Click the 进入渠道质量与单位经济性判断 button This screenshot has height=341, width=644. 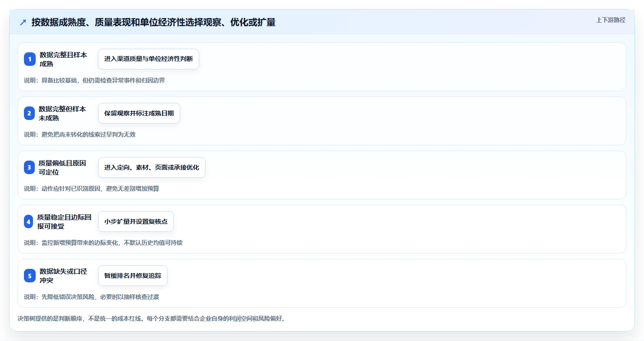click(149, 59)
